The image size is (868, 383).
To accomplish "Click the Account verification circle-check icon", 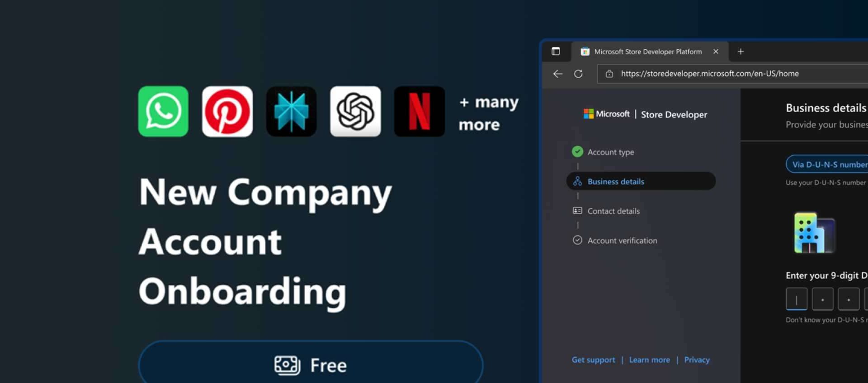I will [577, 240].
